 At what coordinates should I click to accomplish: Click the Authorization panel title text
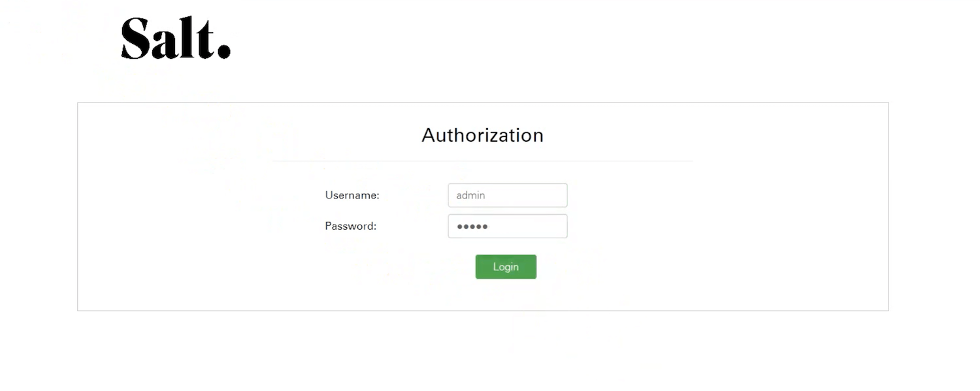(x=482, y=135)
